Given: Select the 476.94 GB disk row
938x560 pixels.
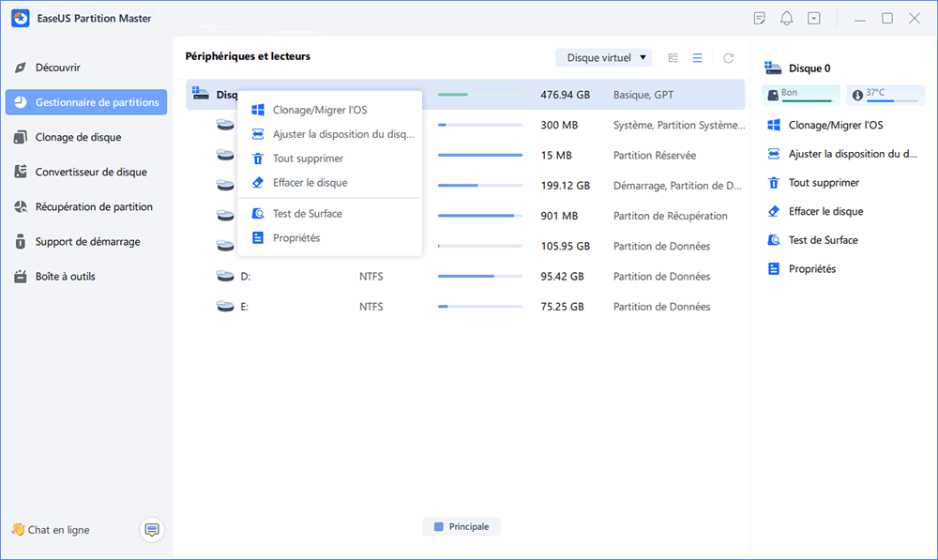Looking at the screenshot, I should point(465,95).
